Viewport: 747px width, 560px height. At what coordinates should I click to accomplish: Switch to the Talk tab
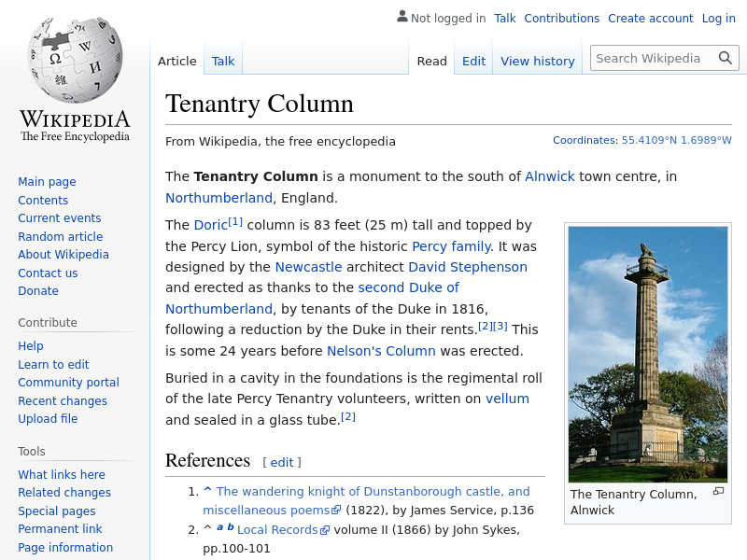(223, 61)
